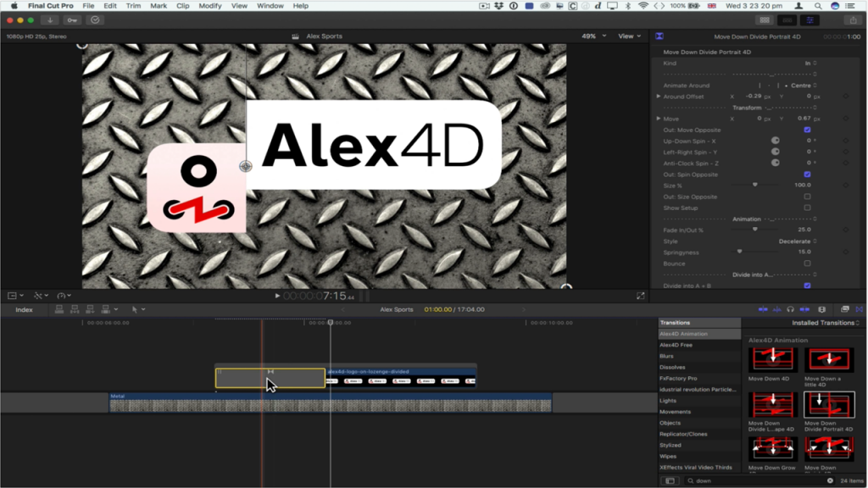Viewport: 868px width, 488px height.
Task: Open the Modify menu
Action: pos(209,6)
